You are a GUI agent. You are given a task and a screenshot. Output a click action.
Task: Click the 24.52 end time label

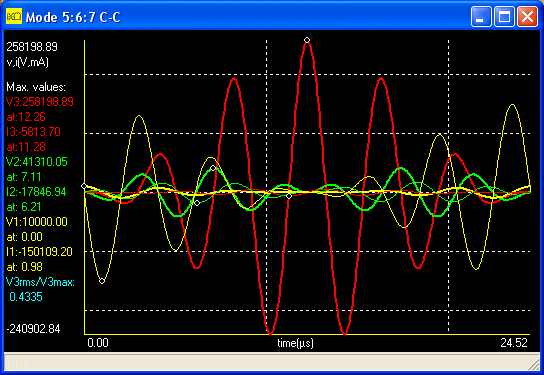coord(514,343)
